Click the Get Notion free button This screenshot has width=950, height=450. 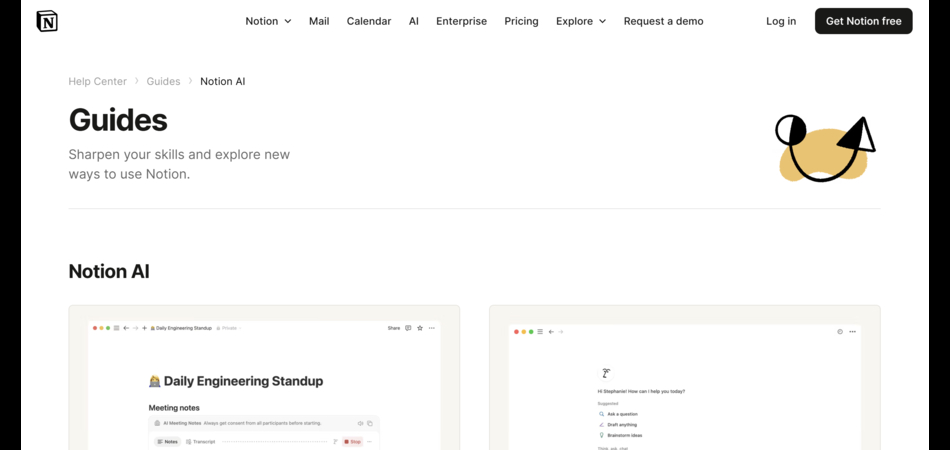[x=863, y=21]
